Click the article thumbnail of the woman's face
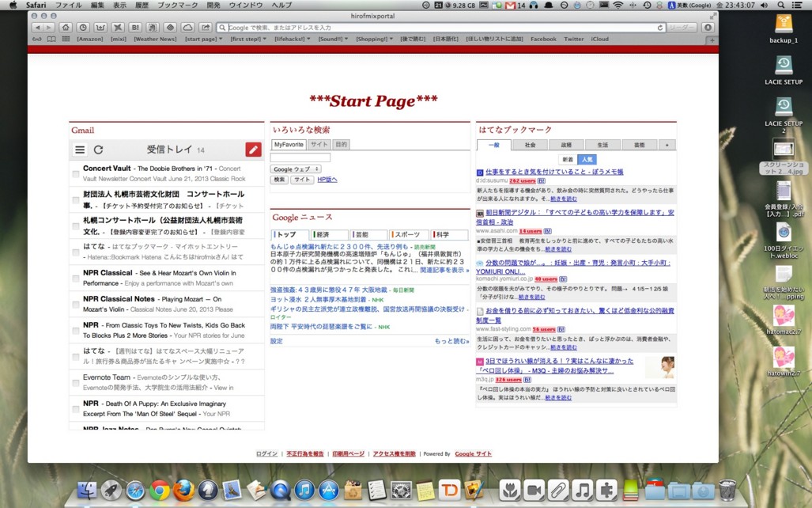 click(x=661, y=367)
